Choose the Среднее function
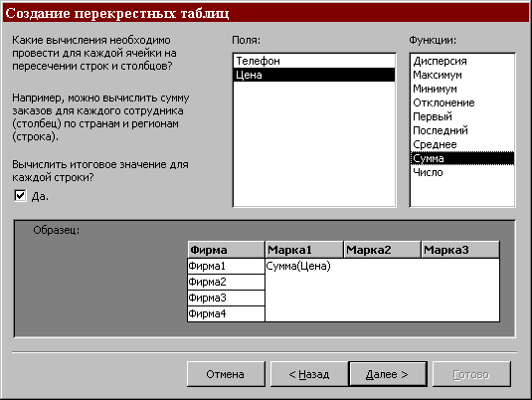This screenshot has width=532, height=400. (x=462, y=144)
